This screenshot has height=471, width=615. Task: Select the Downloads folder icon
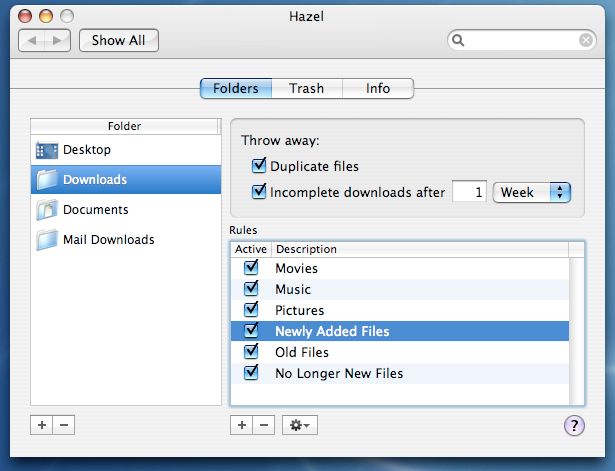click(x=47, y=180)
